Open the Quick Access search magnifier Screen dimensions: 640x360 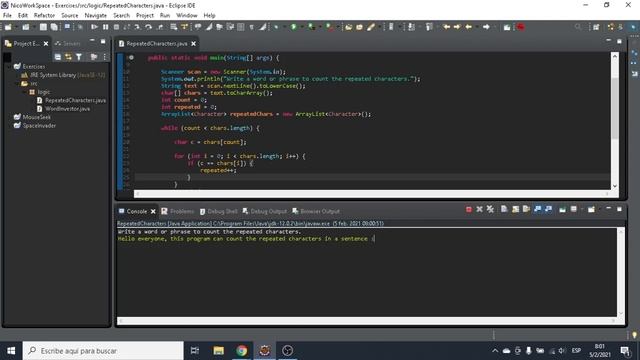click(x=578, y=27)
